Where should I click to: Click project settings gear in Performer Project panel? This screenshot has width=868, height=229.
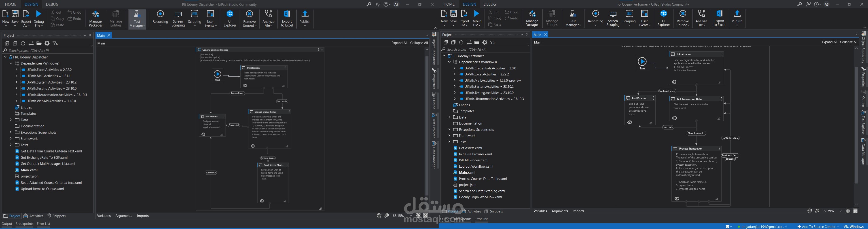(x=485, y=42)
